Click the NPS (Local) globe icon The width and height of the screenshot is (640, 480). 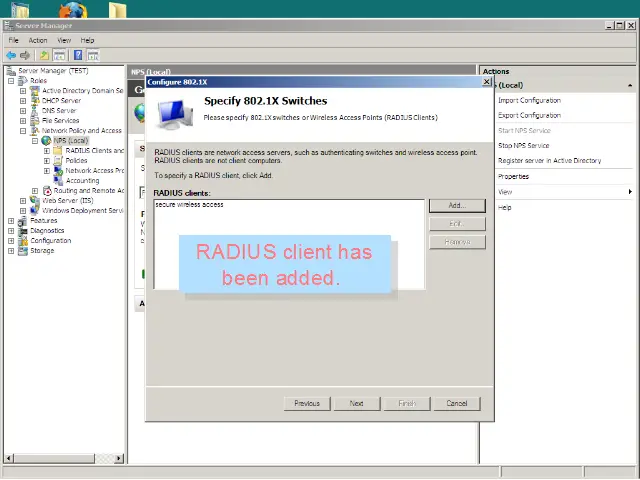coord(47,141)
